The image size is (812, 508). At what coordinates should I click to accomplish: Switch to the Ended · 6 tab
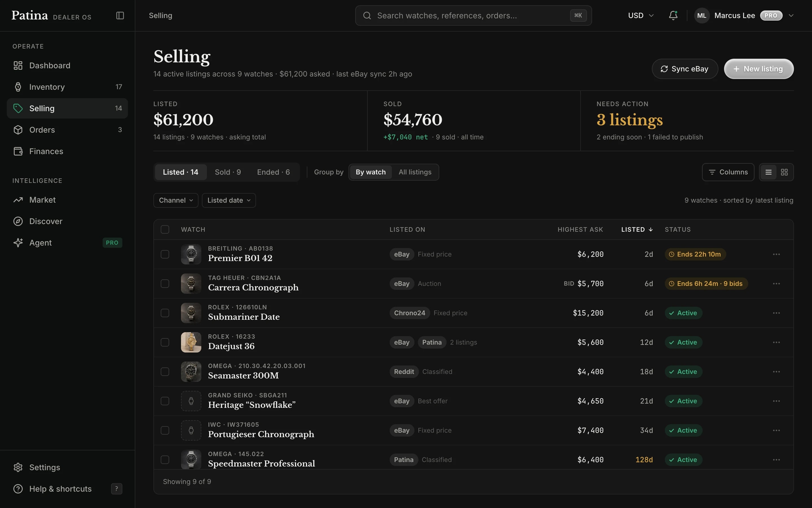pos(273,172)
